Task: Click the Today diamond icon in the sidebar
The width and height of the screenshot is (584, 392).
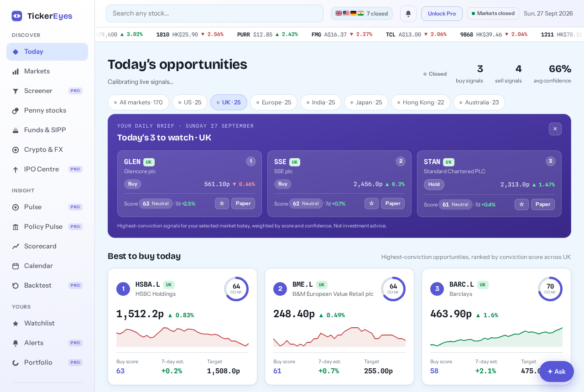Action: [16, 52]
